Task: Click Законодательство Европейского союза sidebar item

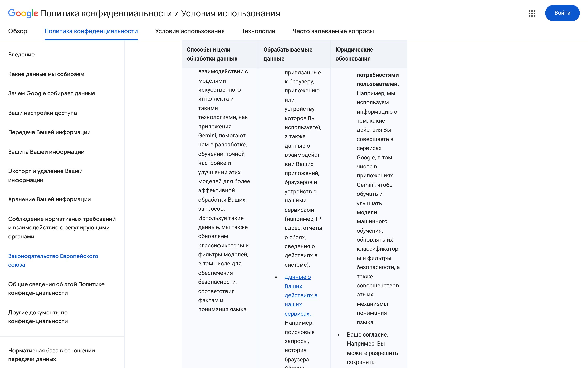Action: pyautogui.click(x=53, y=260)
